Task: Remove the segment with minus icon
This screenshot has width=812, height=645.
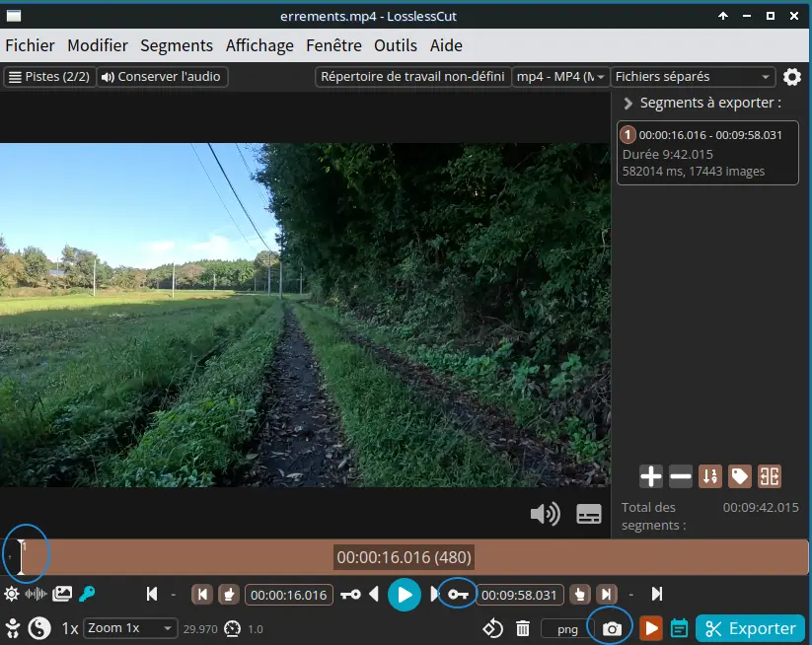Action: (x=681, y=477)
